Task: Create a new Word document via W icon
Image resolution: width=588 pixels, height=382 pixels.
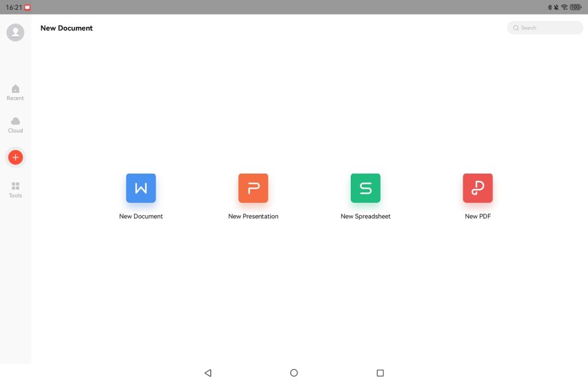Action: click(141, 188)
